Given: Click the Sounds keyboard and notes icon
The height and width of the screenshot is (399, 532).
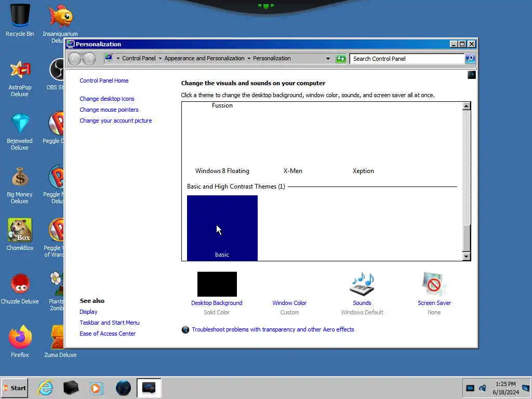Looking at the screenshot, I should pyautogui.click(x=362, y=284).
